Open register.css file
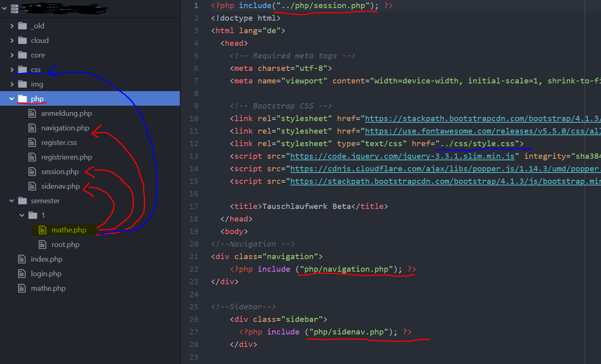The image size is (601, 364). 59,143
